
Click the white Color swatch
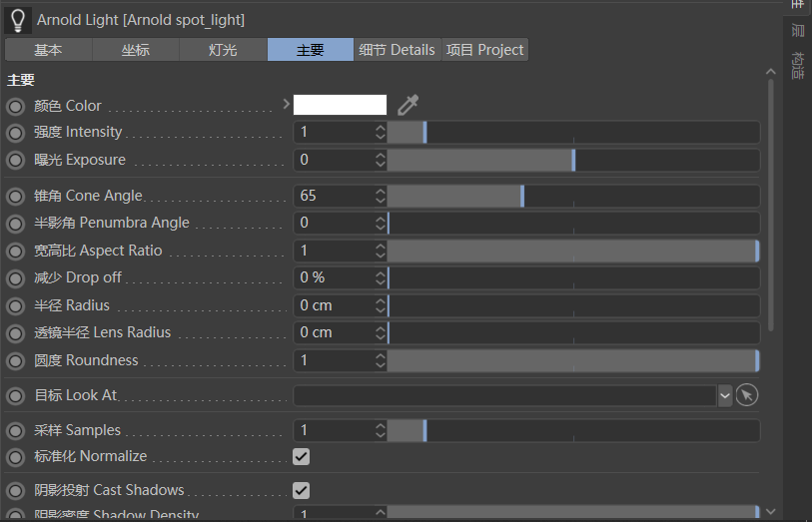(x=340, y=105)
